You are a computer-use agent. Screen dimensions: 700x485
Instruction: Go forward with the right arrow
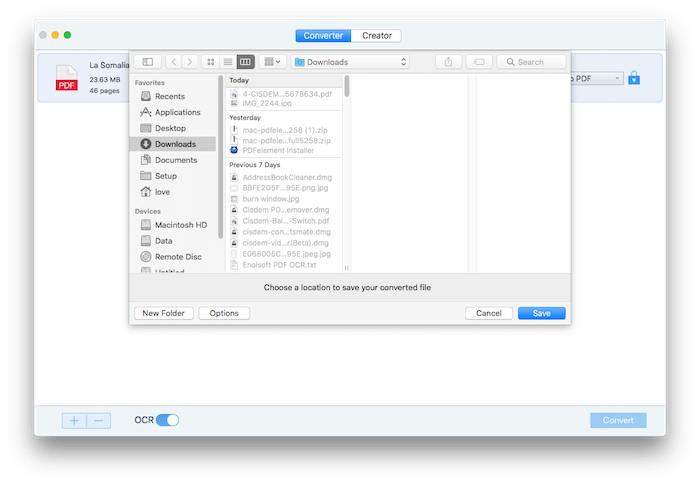189,62
